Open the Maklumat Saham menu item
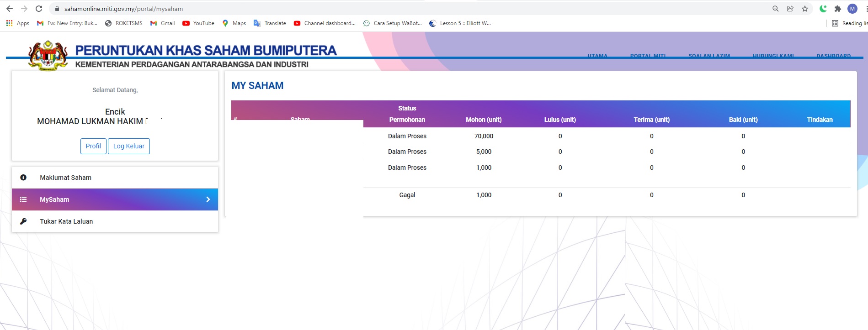Viewport: 868px width, 330px height. pyautogui.click(x=65, y=178)
